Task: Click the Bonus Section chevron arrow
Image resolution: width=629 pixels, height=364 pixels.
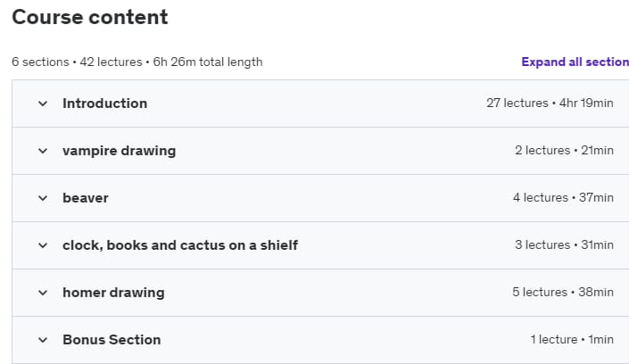Action: point(43,340)
